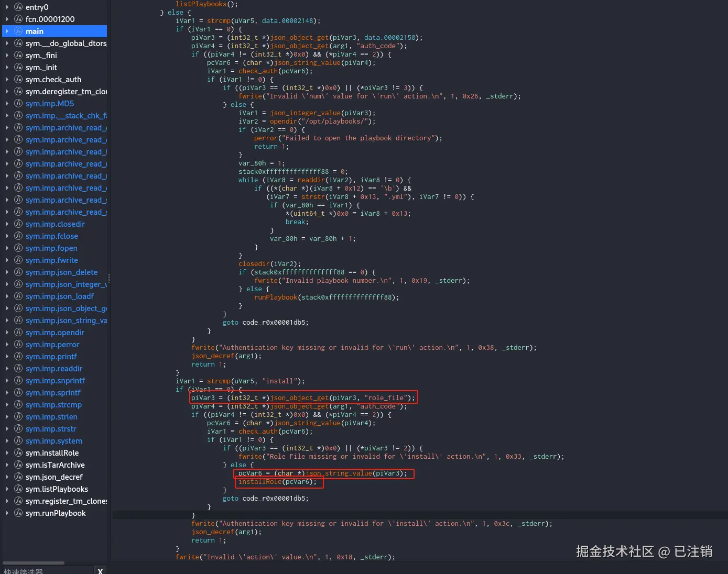Viewport: 728px width, 574px height.
Task: Click the goto code_r0x00001db5 after runPlaybook
Action: [266, 323]
